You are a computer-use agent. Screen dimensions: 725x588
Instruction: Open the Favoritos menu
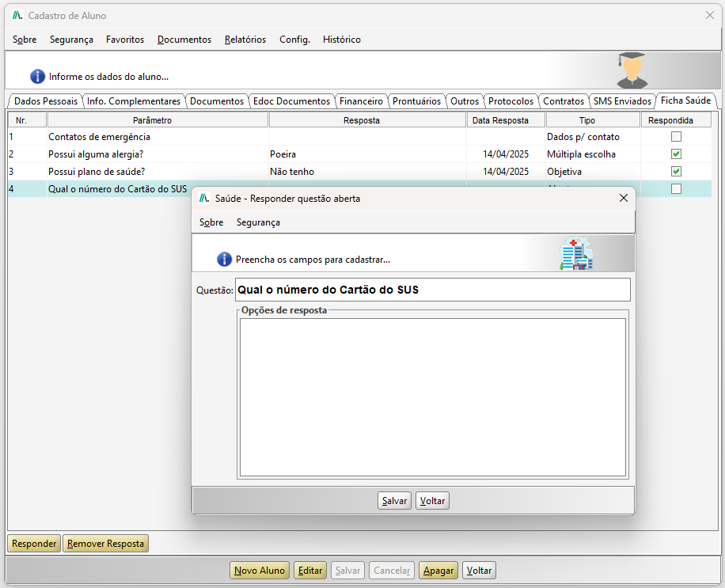point(125,40)
